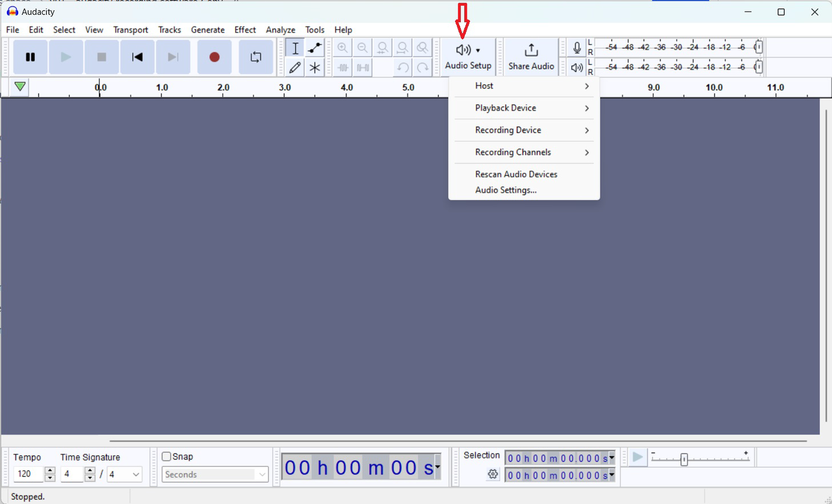Select the Draw tool
The height and width of the screenshot is (504, 832).
(x=294, y=68)
